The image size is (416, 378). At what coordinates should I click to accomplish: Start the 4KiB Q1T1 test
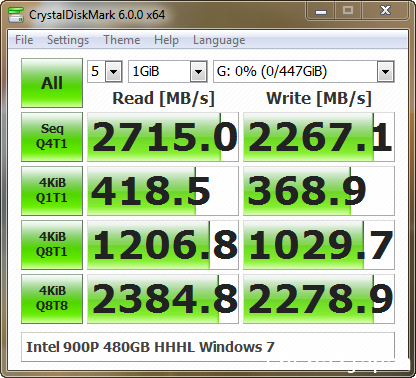52,191
